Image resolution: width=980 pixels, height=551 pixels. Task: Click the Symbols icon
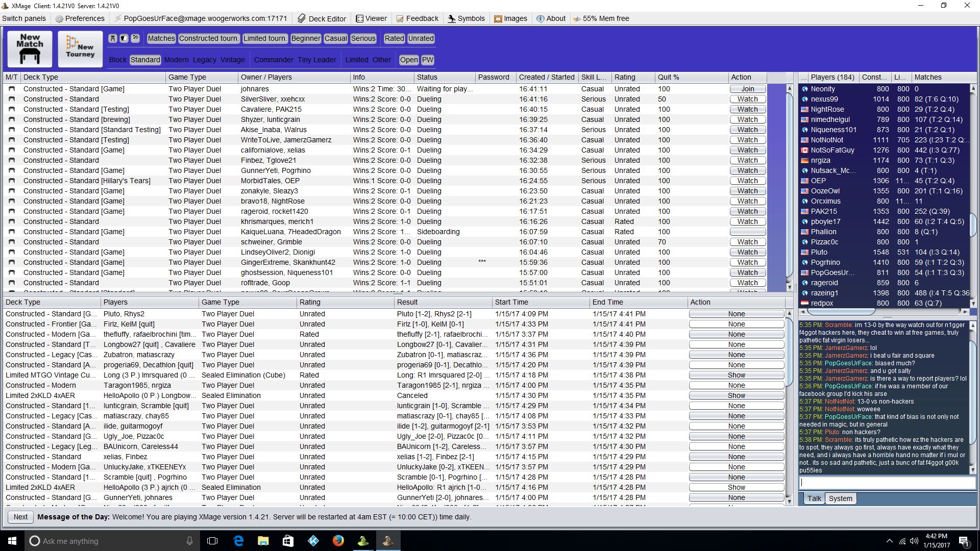[452, 18]
